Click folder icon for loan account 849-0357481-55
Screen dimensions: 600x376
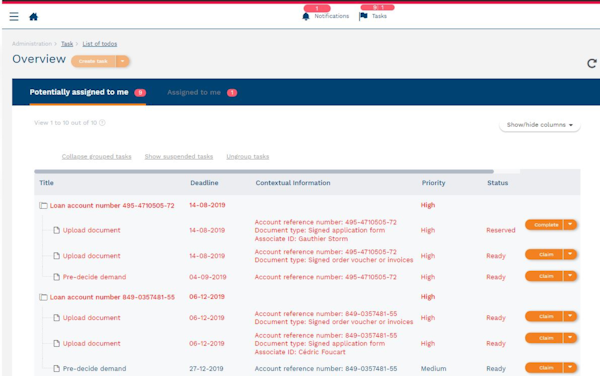(x=43, y=297)
